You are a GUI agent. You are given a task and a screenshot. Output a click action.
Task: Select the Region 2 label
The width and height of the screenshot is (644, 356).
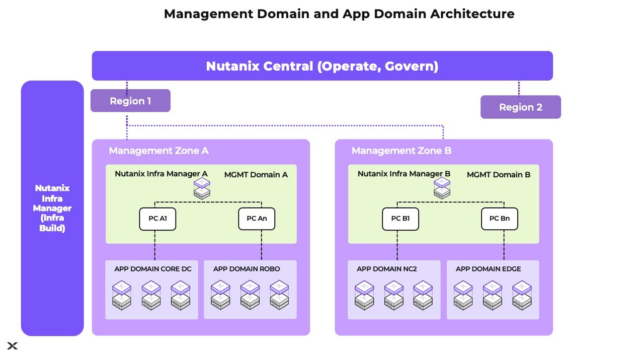521,107
